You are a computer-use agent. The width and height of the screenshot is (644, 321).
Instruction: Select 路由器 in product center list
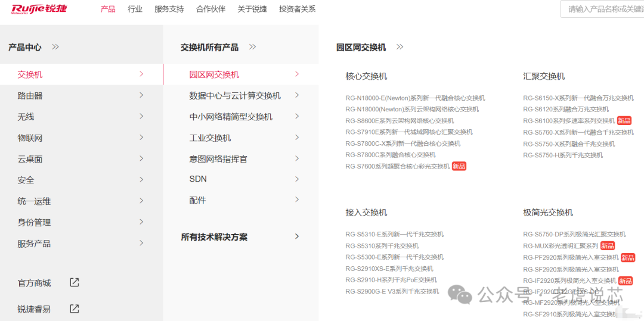pyautogui.click(x=30, y=96)
